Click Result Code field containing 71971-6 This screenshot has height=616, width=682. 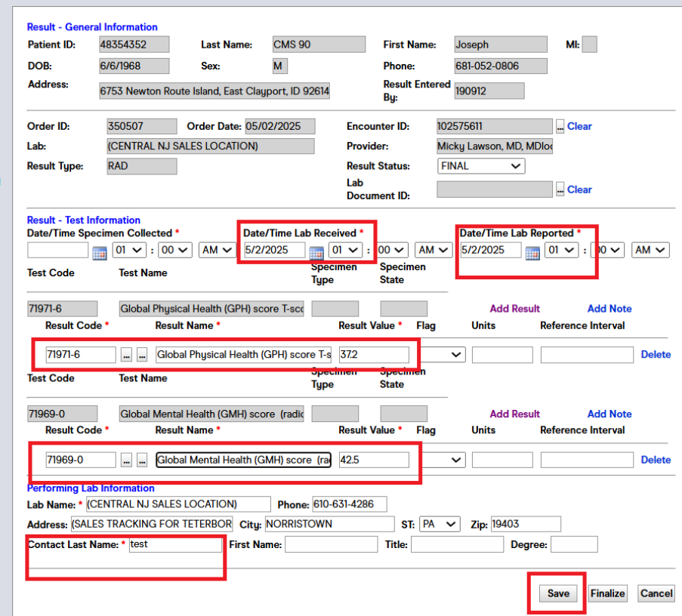click(x=81, y=355)
